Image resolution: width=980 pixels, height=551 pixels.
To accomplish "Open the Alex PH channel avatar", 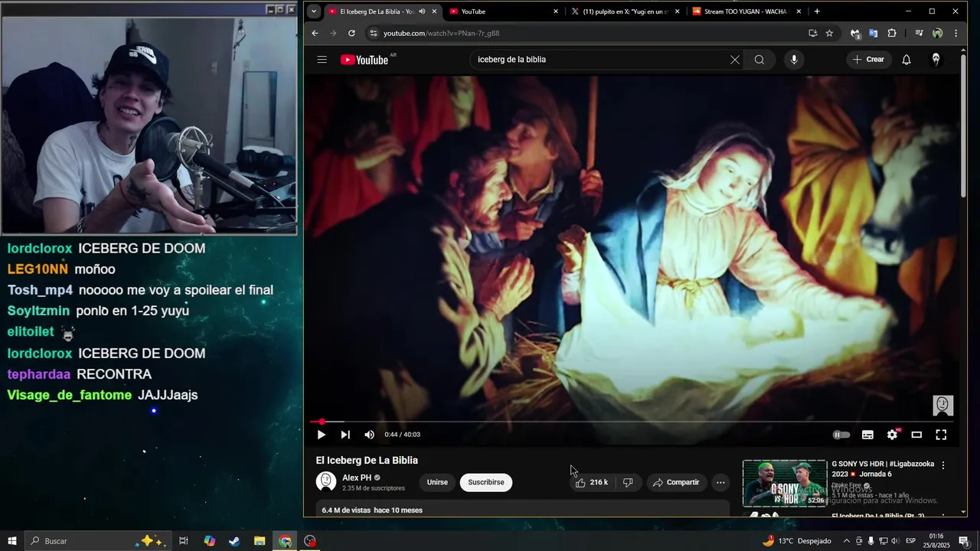I will pyautogui.click(x=326, y=481).
